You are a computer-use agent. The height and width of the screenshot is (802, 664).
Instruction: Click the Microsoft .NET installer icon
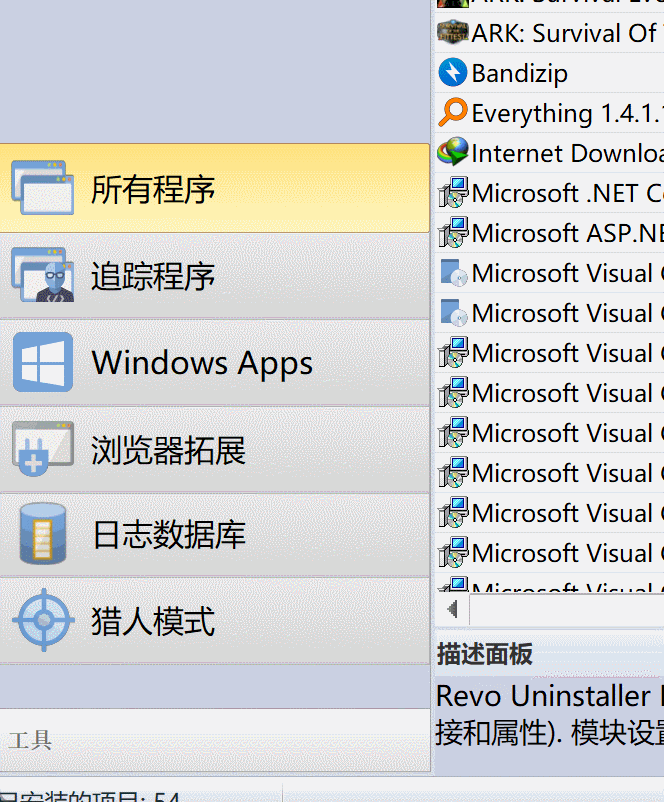point(453,192)
